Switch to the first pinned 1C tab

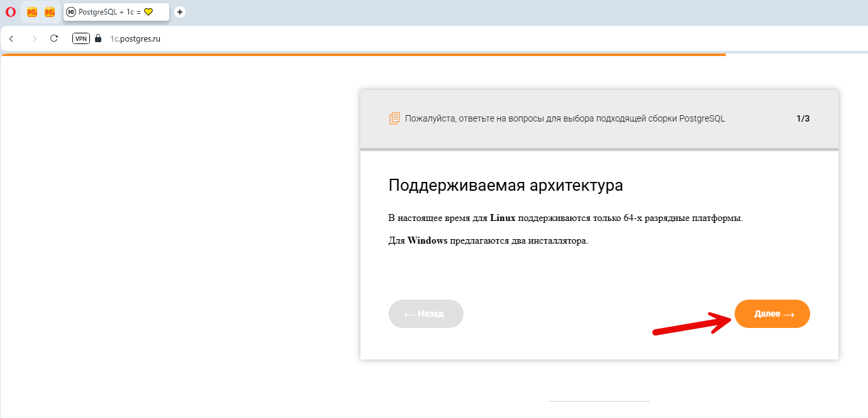click(x=32, y=12)
